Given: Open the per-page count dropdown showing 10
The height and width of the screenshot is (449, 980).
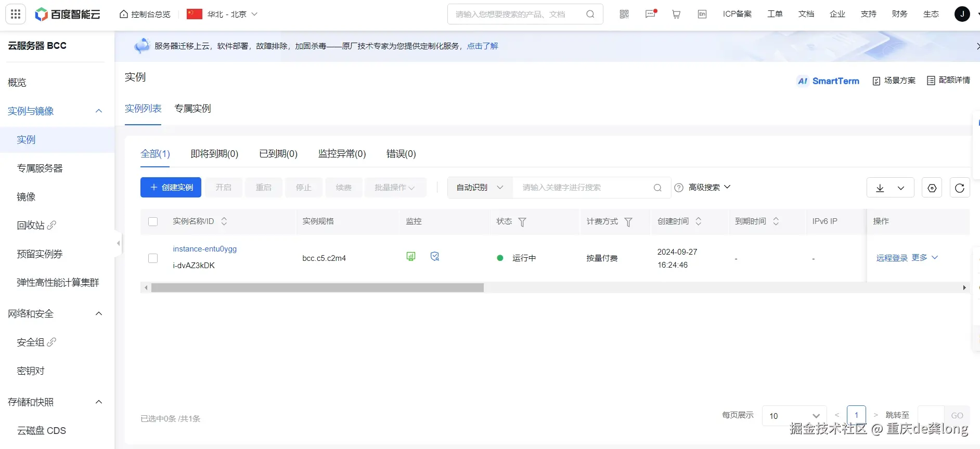Looking at the screenshot, I should (x=794, y=416).
